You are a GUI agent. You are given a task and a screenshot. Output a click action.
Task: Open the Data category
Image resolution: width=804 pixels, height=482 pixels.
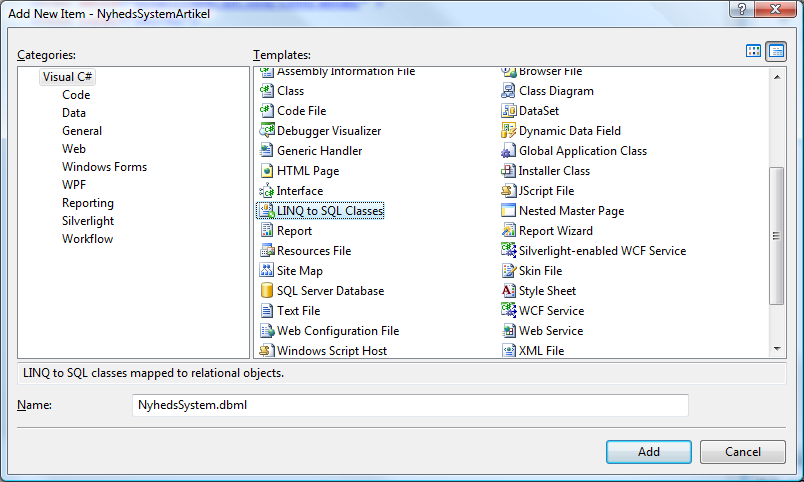(74, 113)
